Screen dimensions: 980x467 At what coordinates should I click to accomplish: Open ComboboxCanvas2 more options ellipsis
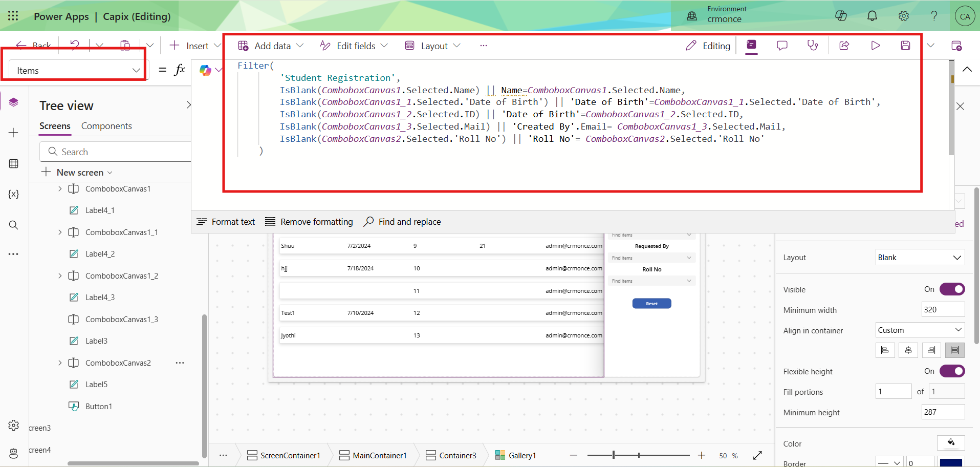(x=180, y=363)
